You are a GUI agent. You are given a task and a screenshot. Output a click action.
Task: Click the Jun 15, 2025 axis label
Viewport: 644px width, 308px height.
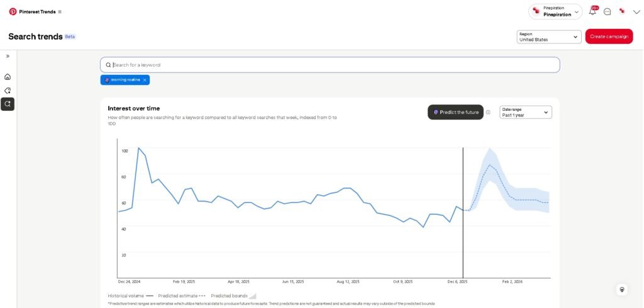[293, 282]
